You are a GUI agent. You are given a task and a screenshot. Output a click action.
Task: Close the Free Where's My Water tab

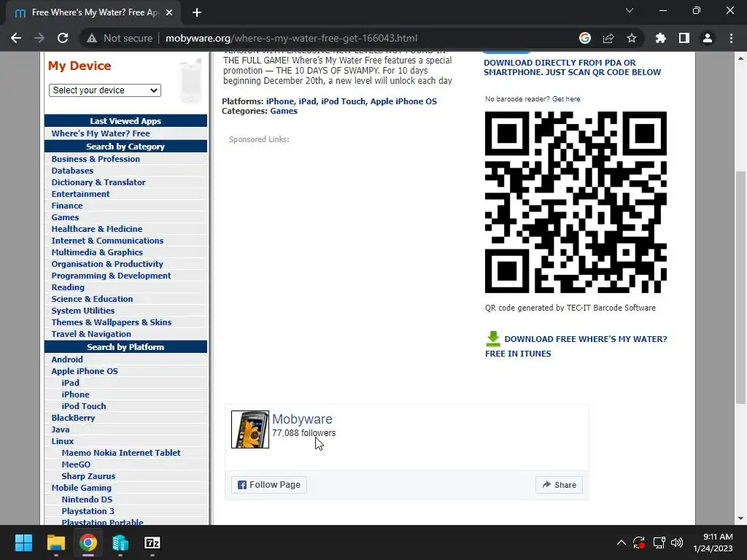click(169, 13)
